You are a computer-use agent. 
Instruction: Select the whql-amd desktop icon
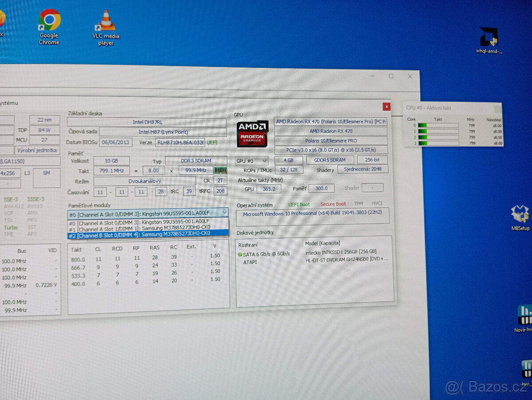point(489,37)
